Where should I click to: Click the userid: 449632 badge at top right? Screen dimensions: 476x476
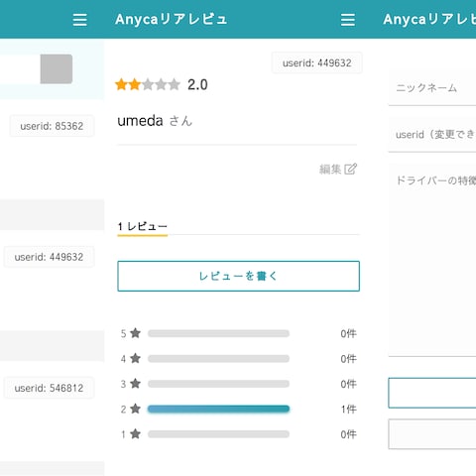pos(316,62)
